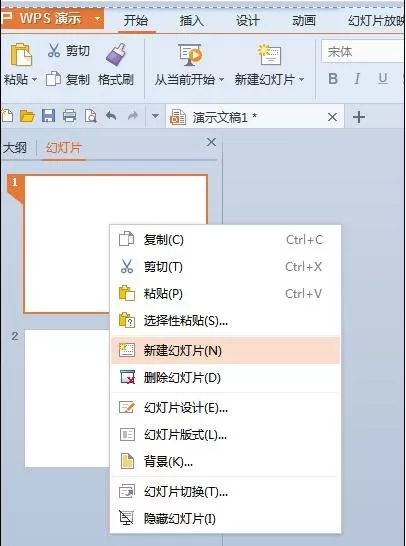Image resolution: width=406 pixels, height=546 pixels.
Task: Open 背景(K)... from the context menu
Action: pyautogui.click(x=225, y=462)
